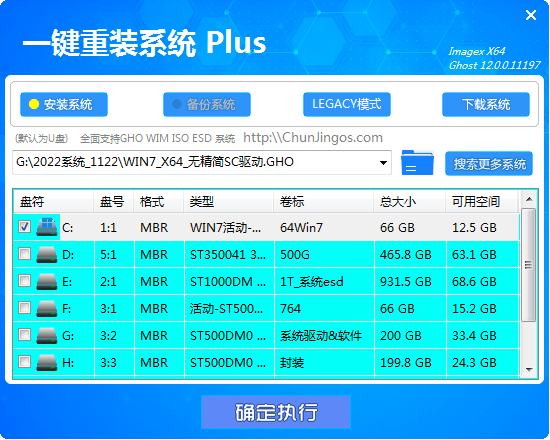Open the image path dropdown arrow

[x=383, y=163]
